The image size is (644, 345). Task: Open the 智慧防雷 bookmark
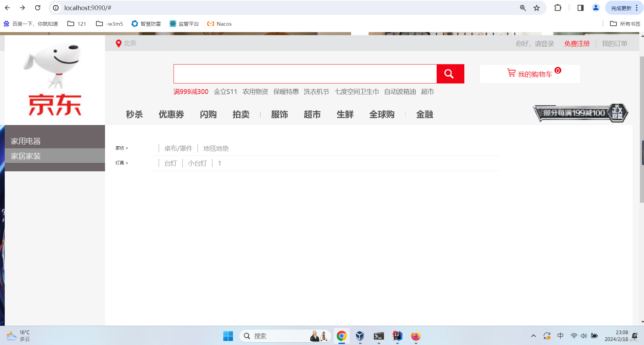(146, 24)
